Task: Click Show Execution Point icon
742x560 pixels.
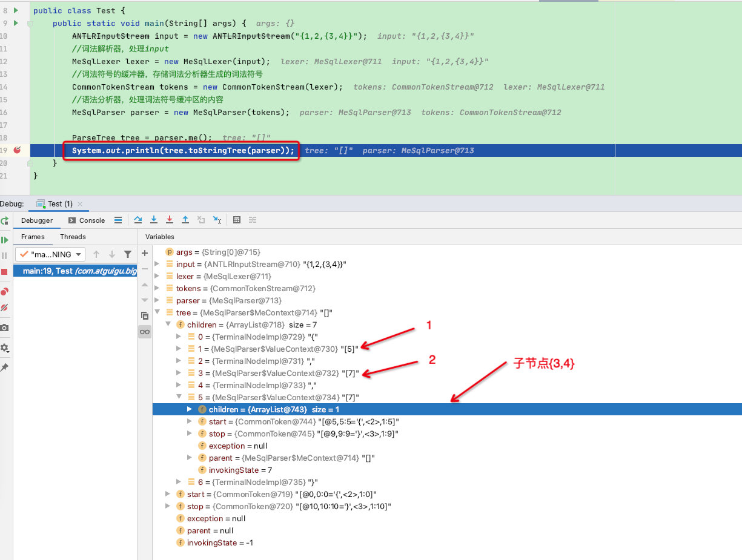Action: [118, 220]
